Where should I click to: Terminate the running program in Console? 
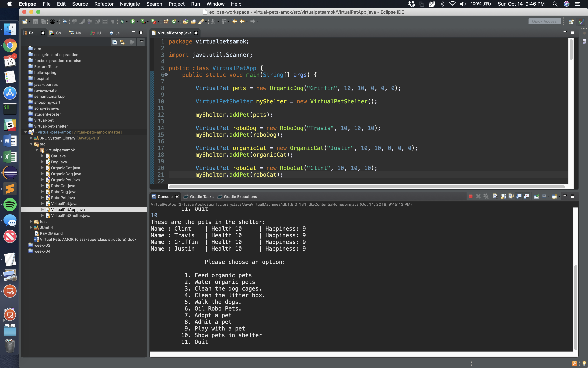471,196
